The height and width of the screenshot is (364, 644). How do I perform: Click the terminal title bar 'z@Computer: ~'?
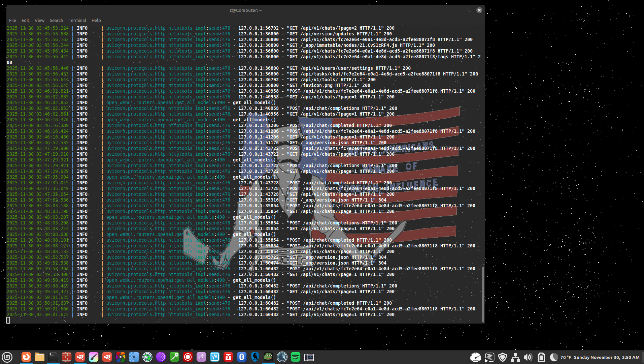[245, 10]
